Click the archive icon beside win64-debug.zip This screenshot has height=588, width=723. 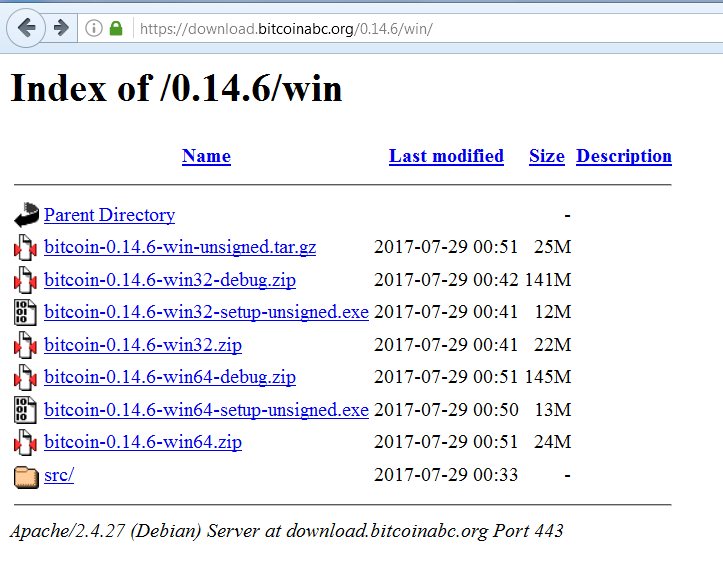pos(25,377)
